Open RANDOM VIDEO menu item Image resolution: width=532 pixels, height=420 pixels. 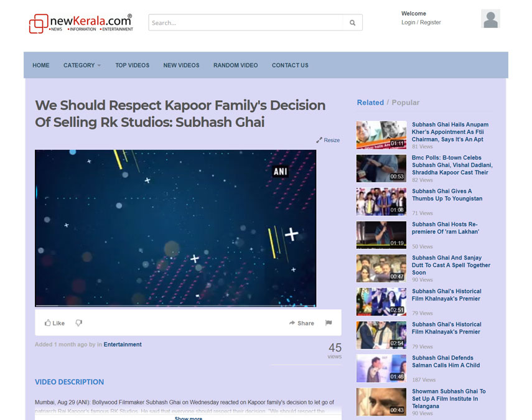coord(235,65)
